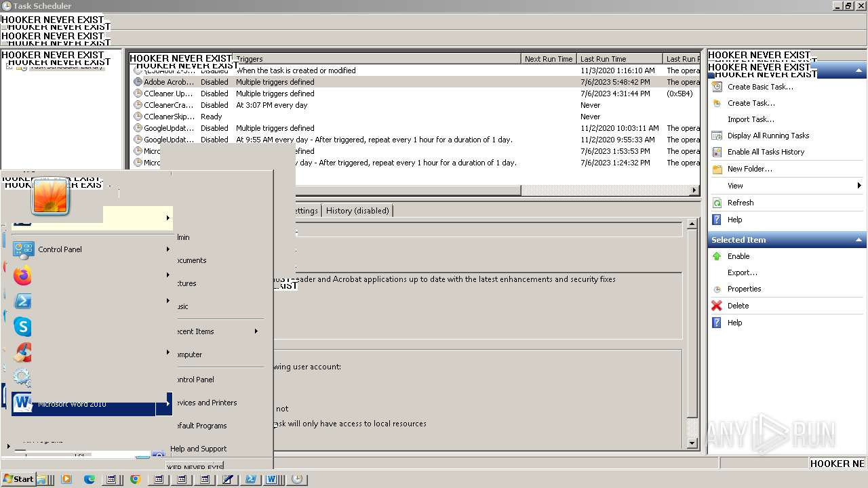Switch to the History (disabled) tab
868x488 pixels.
point(357,211)
